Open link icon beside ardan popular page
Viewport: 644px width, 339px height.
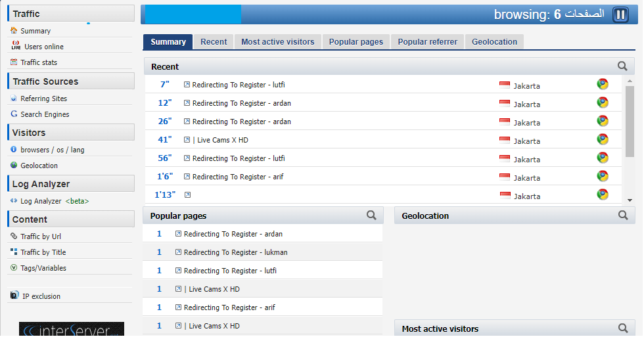coord(178,234)
